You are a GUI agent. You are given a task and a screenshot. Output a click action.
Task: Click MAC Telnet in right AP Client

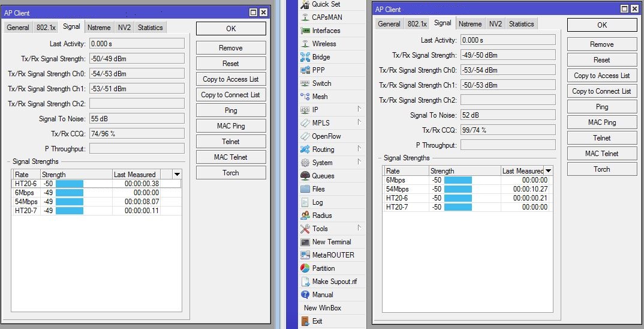[x=601, y=154]
